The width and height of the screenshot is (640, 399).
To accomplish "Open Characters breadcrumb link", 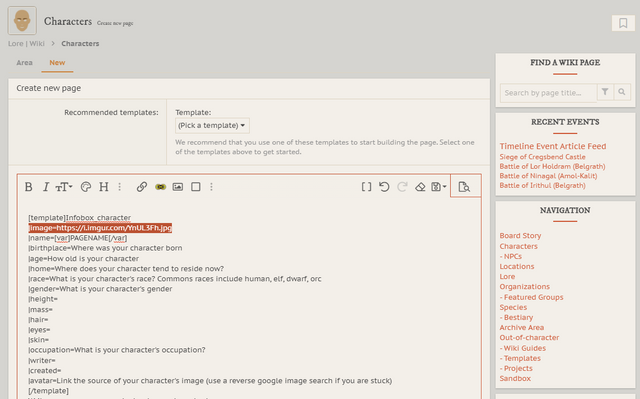I will coord(80,44).
